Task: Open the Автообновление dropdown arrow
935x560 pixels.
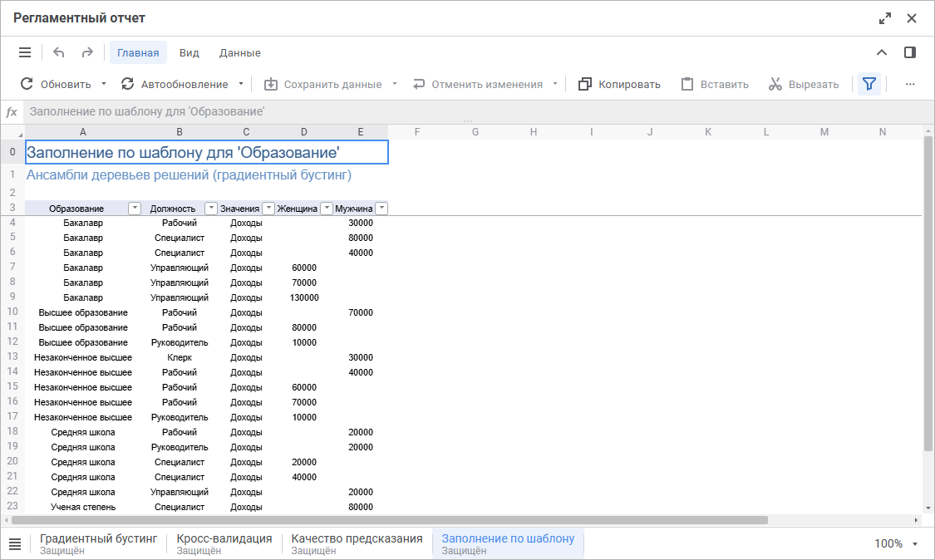Action: (241, 84)
